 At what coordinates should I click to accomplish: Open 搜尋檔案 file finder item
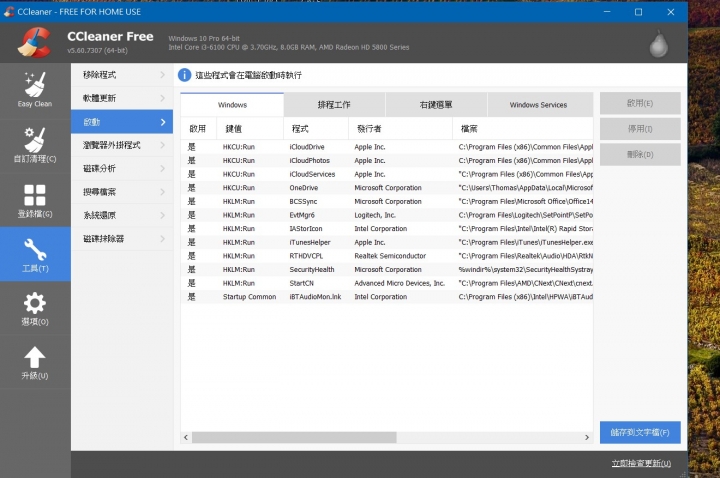pos(122,192)
